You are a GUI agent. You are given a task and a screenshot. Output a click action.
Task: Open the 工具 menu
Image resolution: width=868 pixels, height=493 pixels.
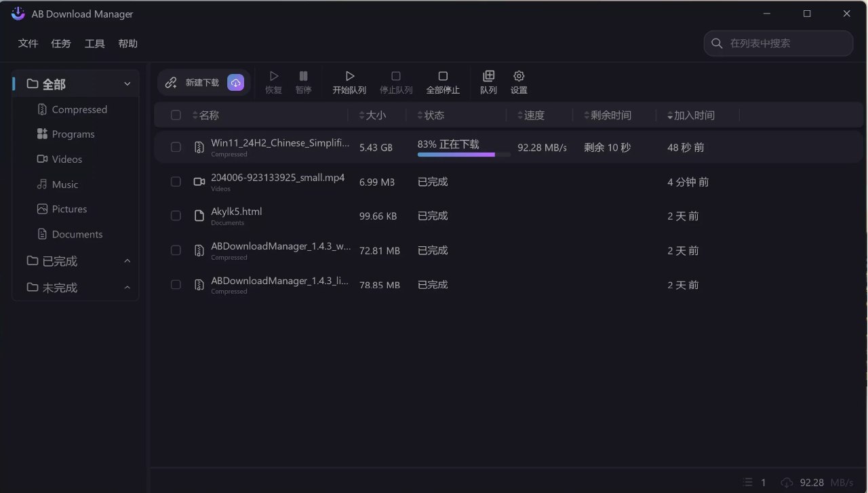(x=94, y=43)
